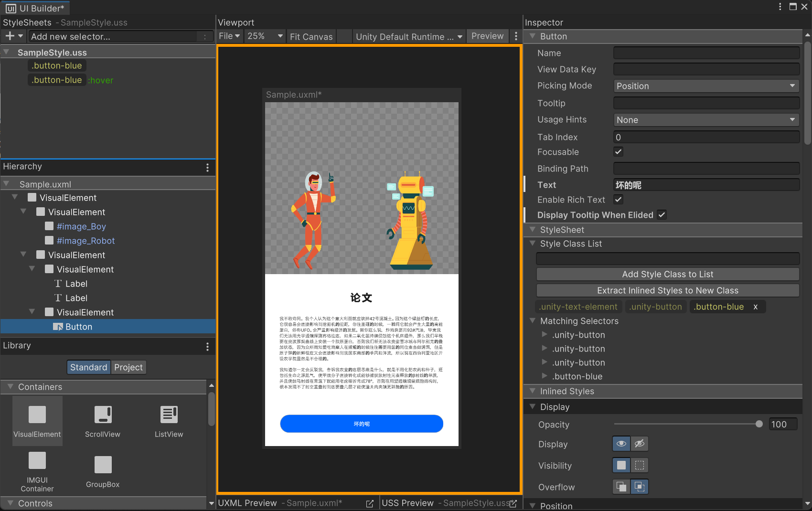Open the File menu in the Viewport
Image resolution: width=812 pixels, height=511 pixels.
[229, 36]
